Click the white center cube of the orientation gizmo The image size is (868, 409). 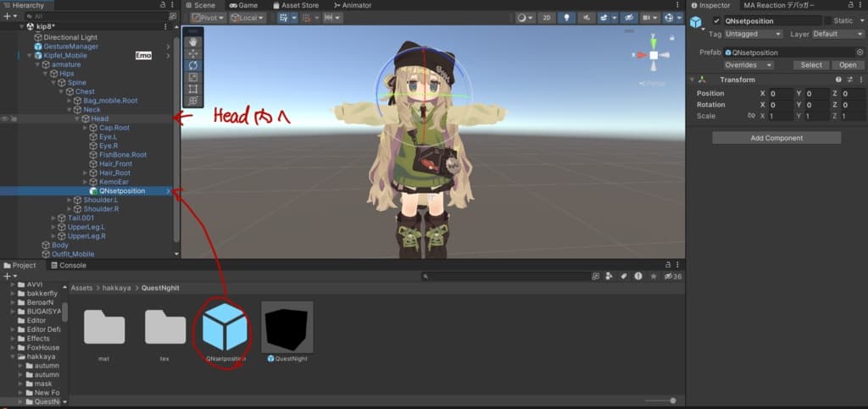654,55
